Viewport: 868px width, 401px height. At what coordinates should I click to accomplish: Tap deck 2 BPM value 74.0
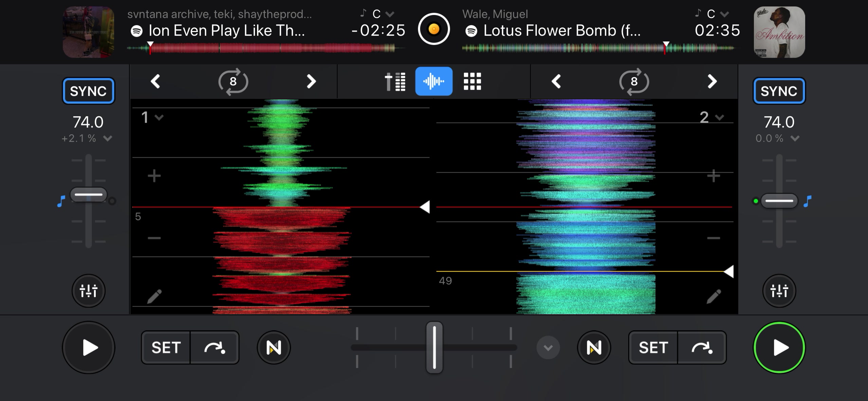(x=779, y=122)
